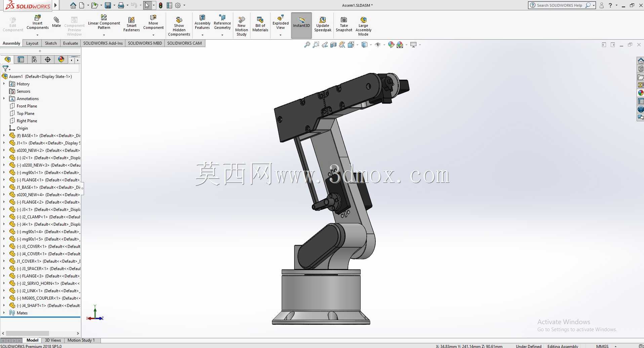Switch to Motion Study 1 tab
The width and height of the screenshot is (644, 348).
click(81, 340)
